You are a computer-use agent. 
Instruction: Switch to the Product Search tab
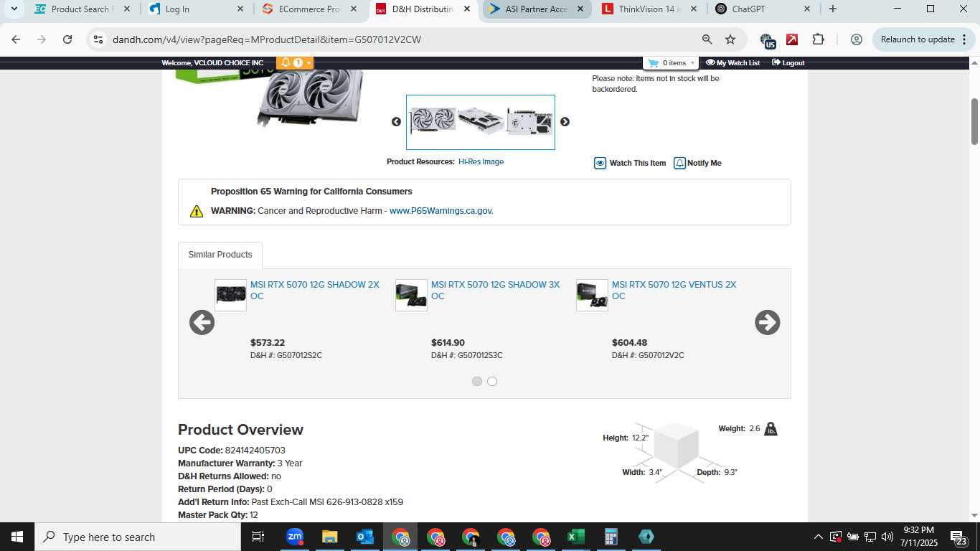83,9
